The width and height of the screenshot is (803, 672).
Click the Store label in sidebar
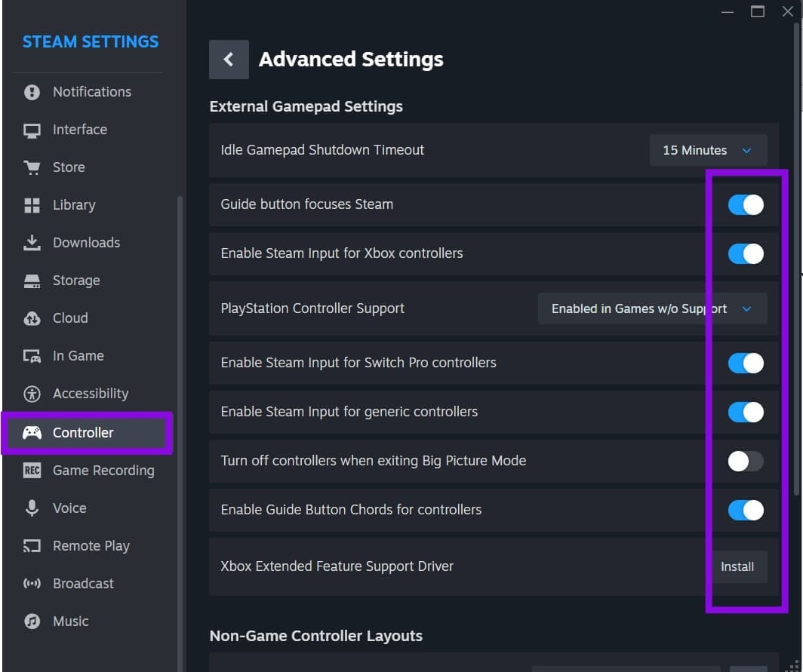coord(69,167)
